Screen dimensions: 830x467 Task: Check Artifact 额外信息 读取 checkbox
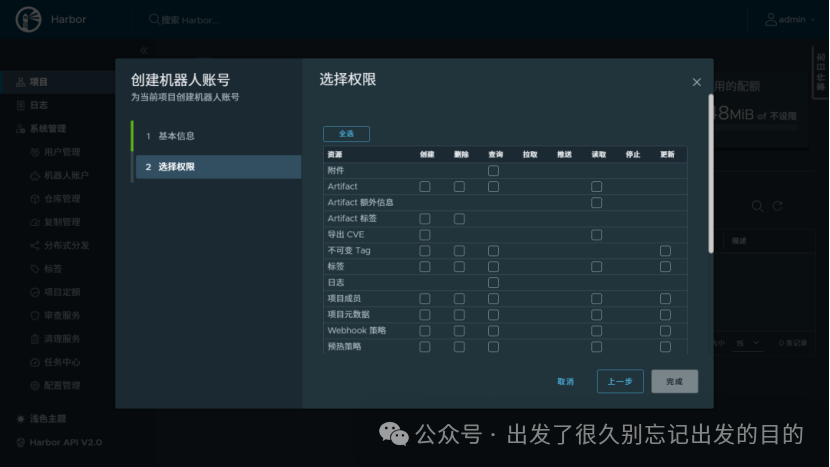(597, 202)
